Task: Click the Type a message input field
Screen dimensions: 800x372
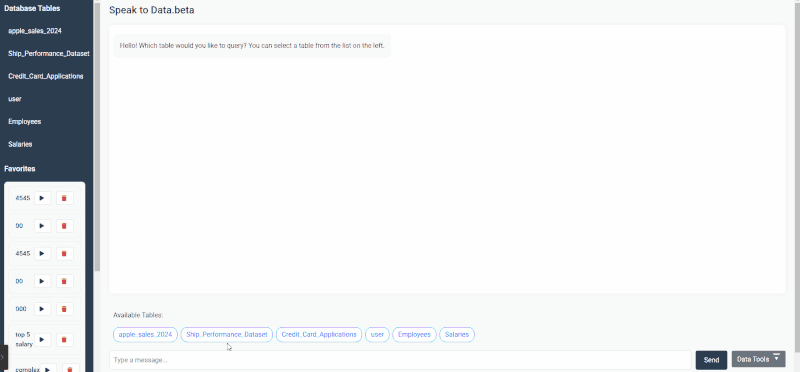Action: pyautogui.click(x=400, y=360)
